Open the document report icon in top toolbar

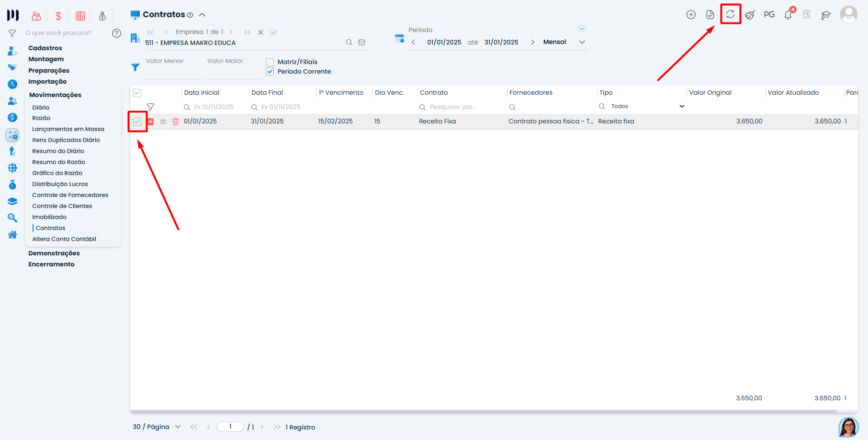click(x=710, y=15)
